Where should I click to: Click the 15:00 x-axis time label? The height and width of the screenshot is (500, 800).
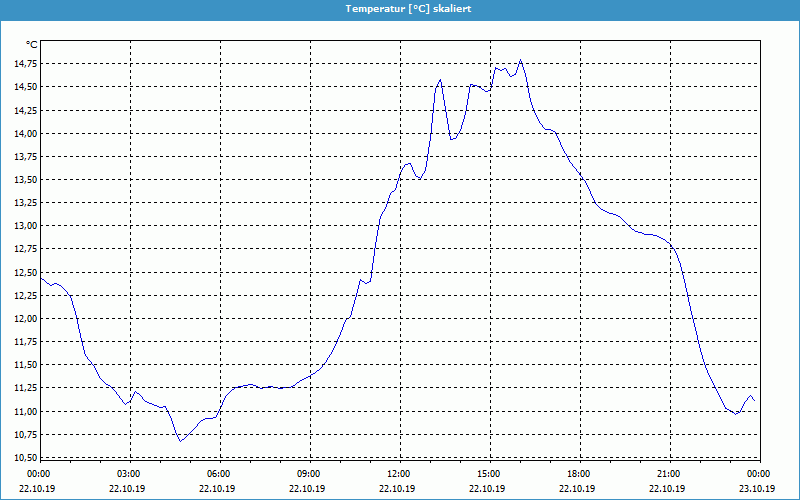[488, 474]
